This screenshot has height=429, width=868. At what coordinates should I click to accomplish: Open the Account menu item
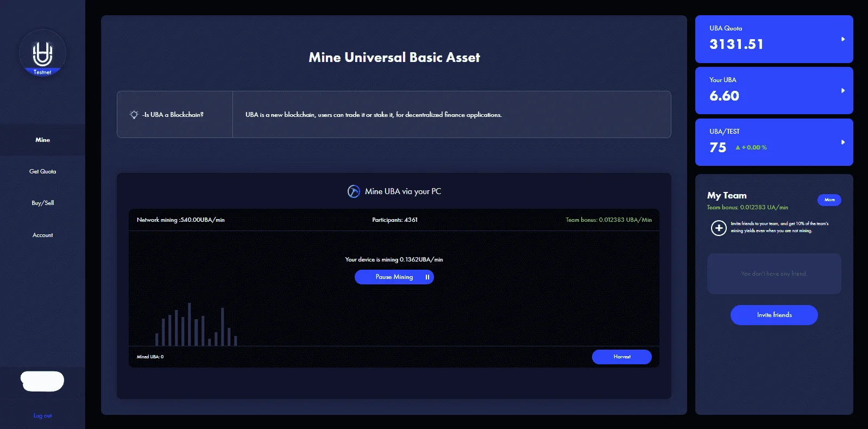coord(42,235)
